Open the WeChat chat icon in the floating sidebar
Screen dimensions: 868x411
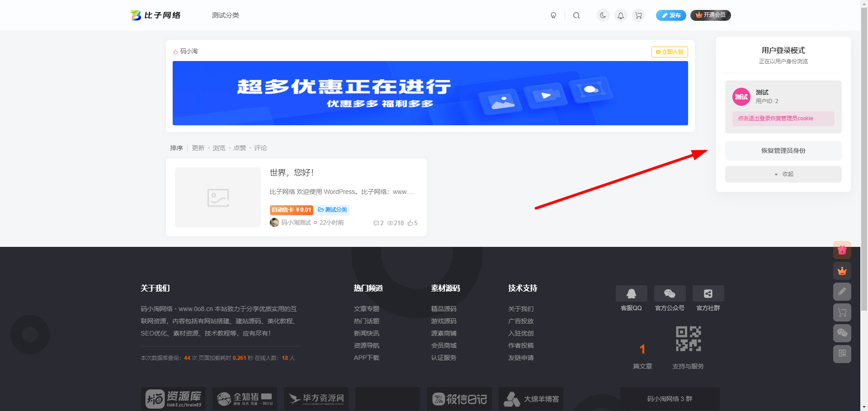[x=842, y=333]
